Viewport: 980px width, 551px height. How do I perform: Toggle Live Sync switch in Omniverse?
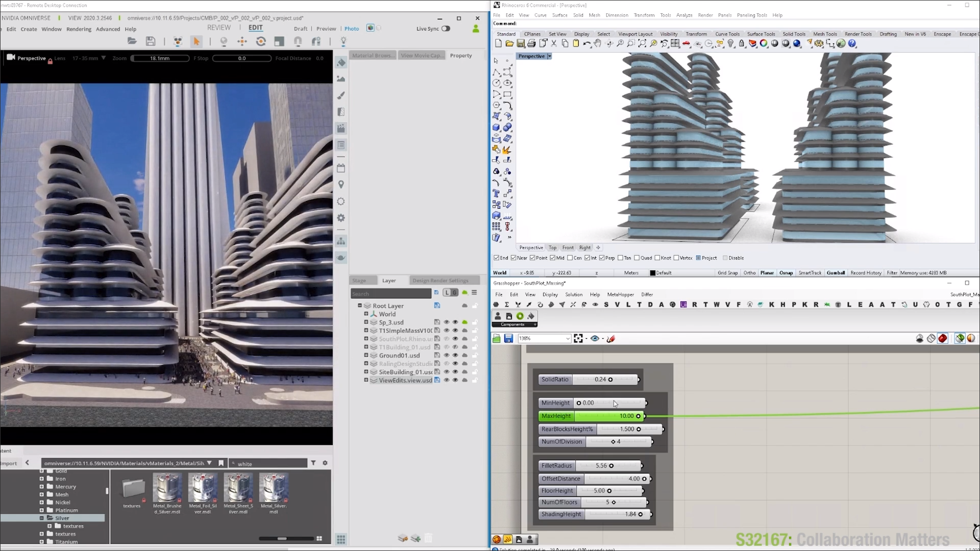tap(446, 29)
